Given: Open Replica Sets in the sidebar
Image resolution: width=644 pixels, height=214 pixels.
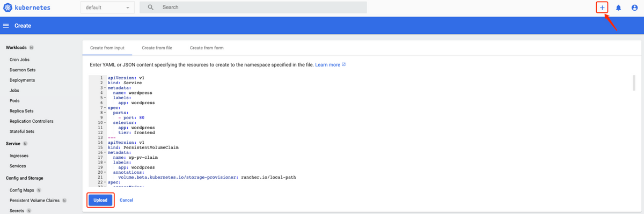Looking at the screenshot, I should (x=21, y=111).
